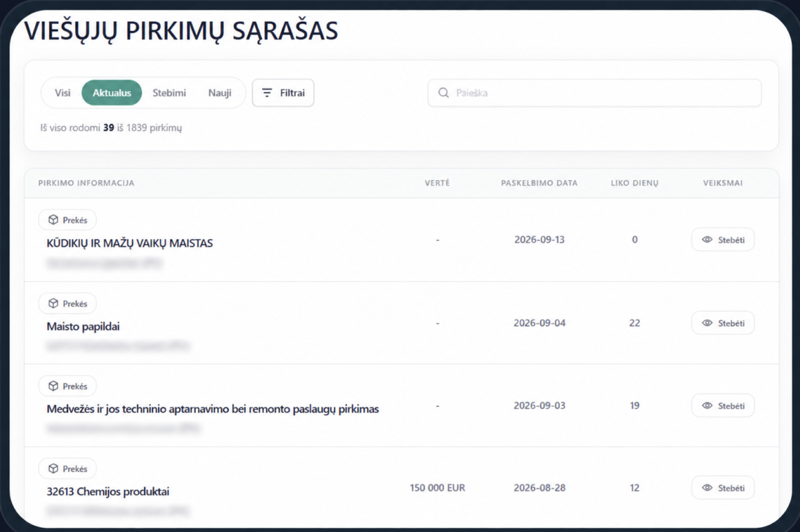Select the Visi tab
Screen dimensions: 800x532
63,93
